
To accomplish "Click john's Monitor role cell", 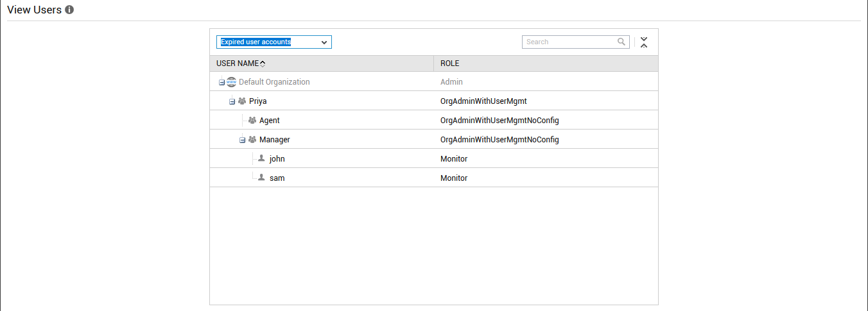I will 454,159.
